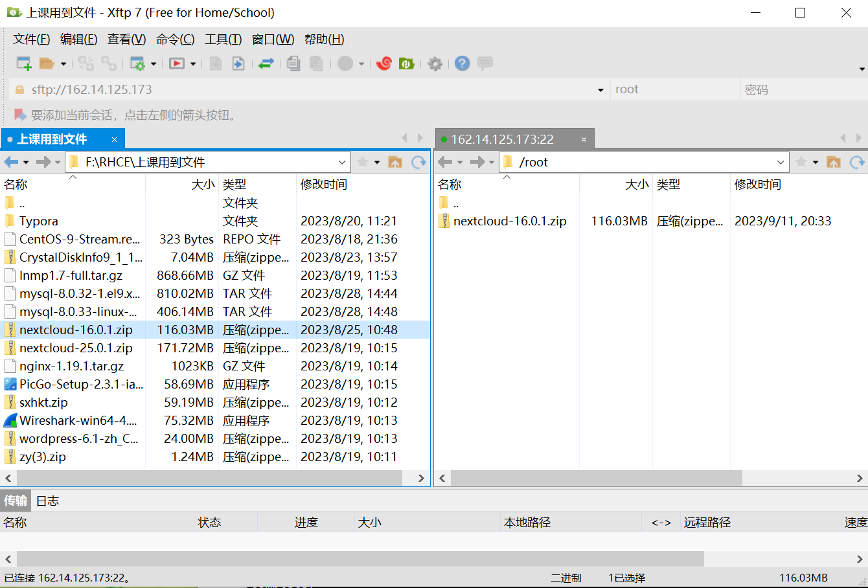This screenshot has width=868, height=588.
Task: Switch to the 日志 log tab
Action: click(x=47, y=501)
